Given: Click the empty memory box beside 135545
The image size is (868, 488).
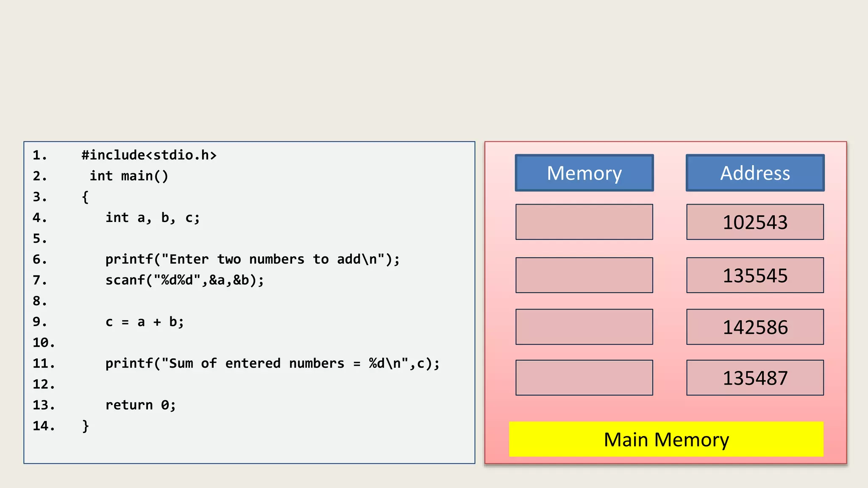Looking at the screenshot, I should coord(584,275).
